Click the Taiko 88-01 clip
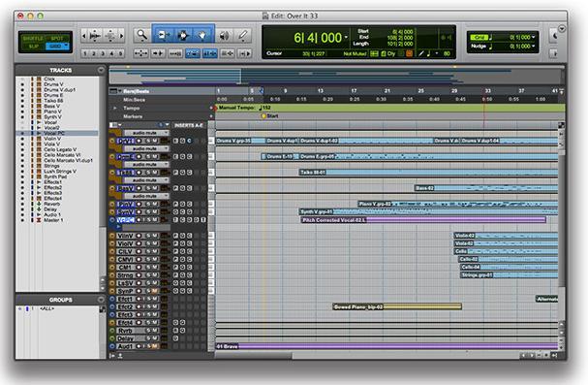The image size is (588, 385). point(428,173)
